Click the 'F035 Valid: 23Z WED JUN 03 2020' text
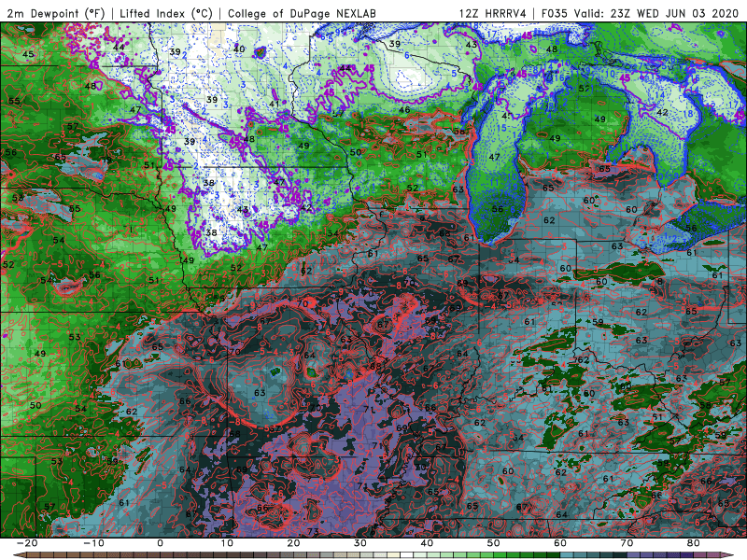This screenshot has width=747, height=560. point(640,14)
